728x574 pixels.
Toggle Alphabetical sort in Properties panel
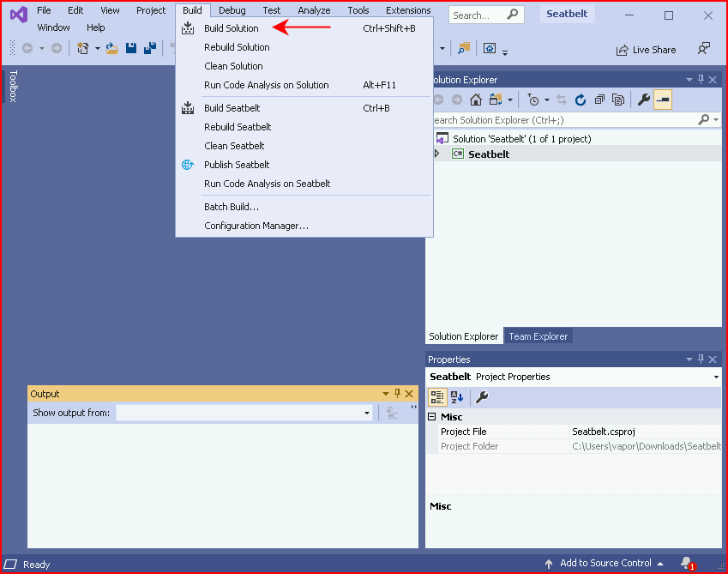(457, 397)
